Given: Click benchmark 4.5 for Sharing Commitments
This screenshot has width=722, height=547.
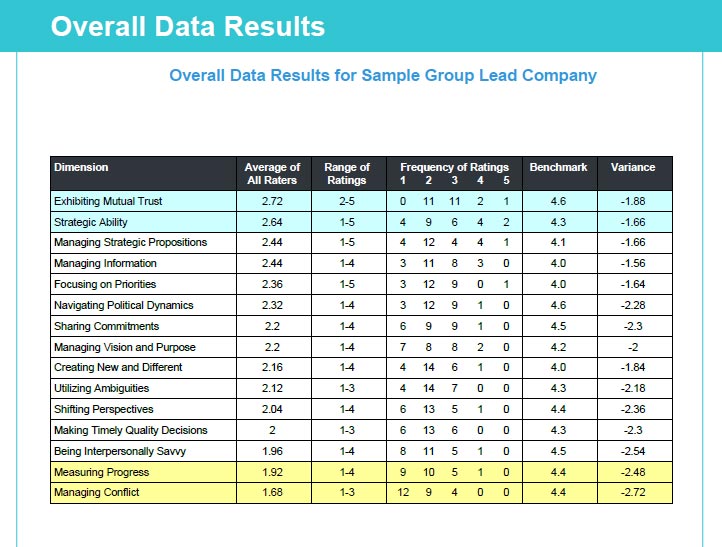Looking at the screenshot, I should click(x=558, y=326).
